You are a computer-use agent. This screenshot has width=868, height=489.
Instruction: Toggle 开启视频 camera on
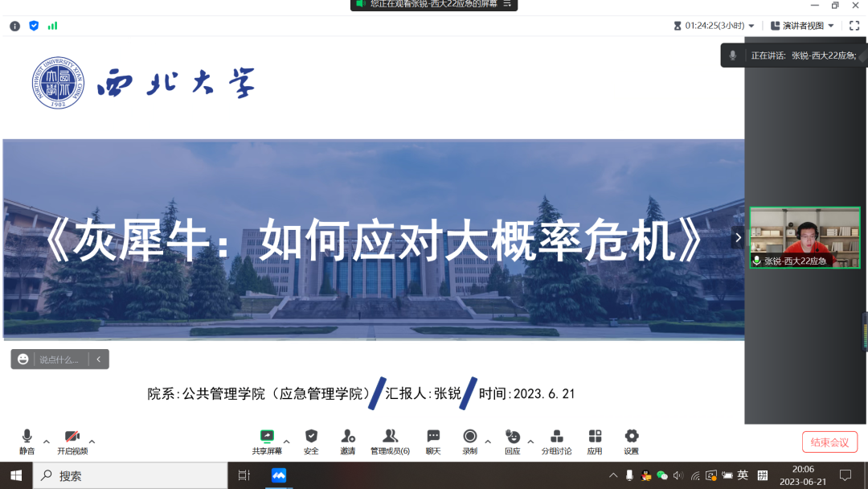click(x=72, y=441)
